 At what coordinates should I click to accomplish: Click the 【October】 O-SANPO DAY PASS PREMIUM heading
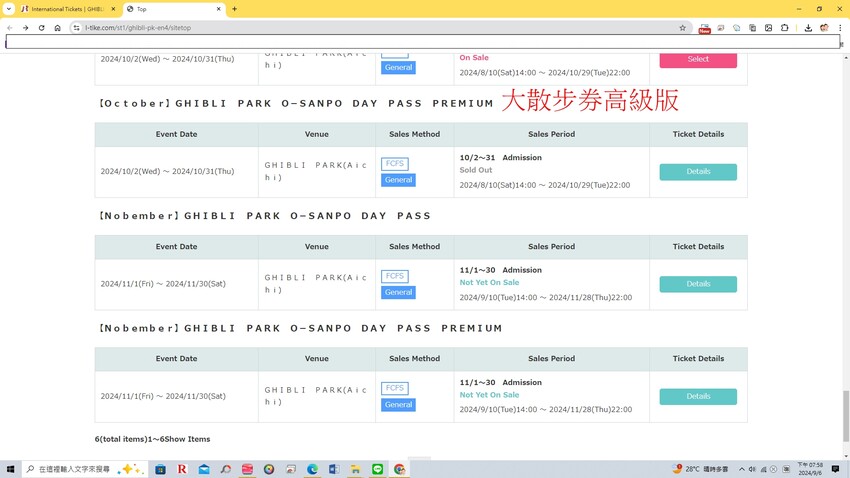click(295, 104)
